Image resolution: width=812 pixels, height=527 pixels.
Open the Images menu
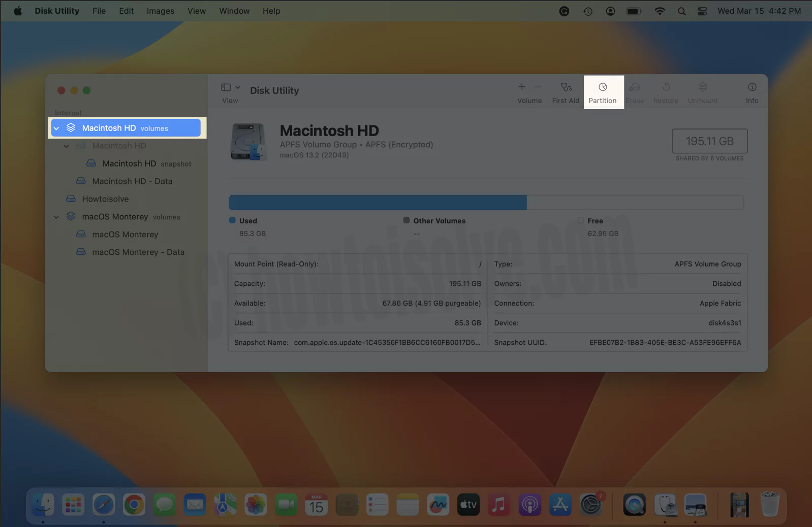(161, 11)
